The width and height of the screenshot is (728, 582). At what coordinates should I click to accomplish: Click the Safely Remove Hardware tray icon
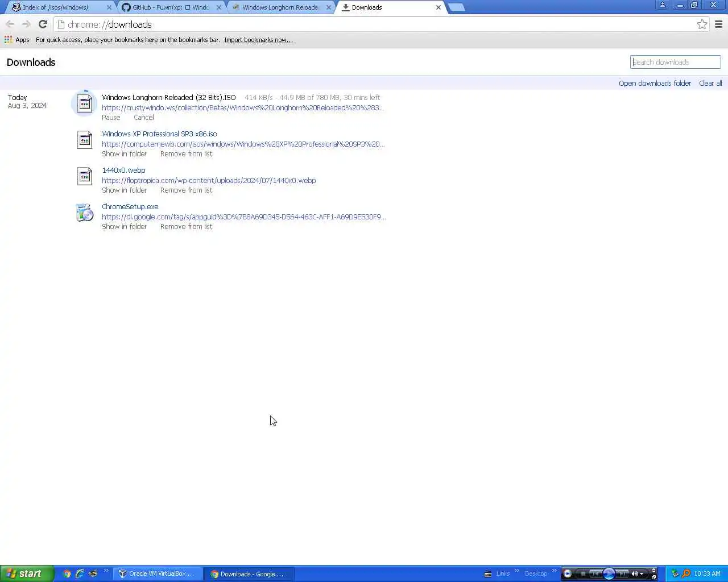tap(675, 573)
